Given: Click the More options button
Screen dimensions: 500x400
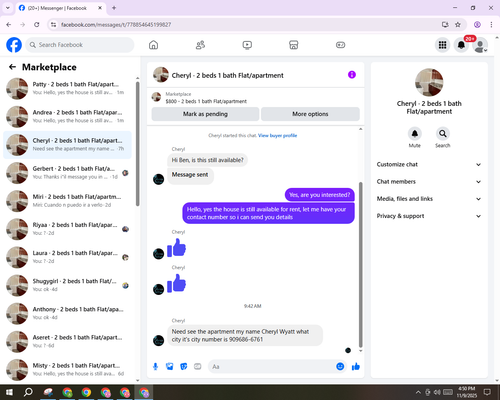Looking at the screenshot, I should pyautogui.click(x=310, y=114).
